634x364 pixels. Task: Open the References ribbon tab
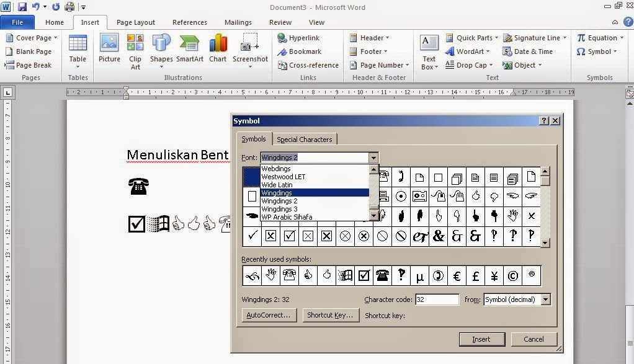click(x=189, y=22)
